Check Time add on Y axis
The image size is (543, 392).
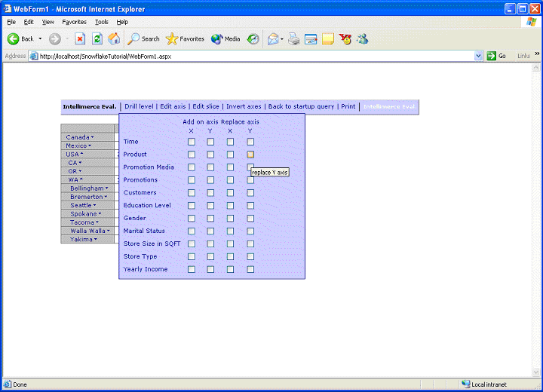tap(210, 142)
